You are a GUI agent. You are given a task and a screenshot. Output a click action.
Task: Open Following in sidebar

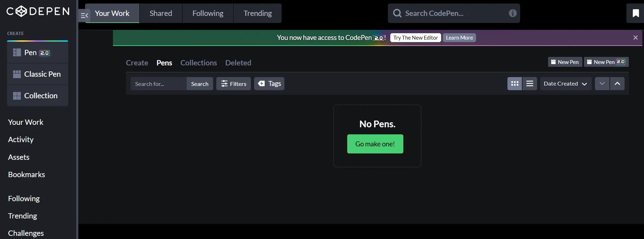coord(24,199)
